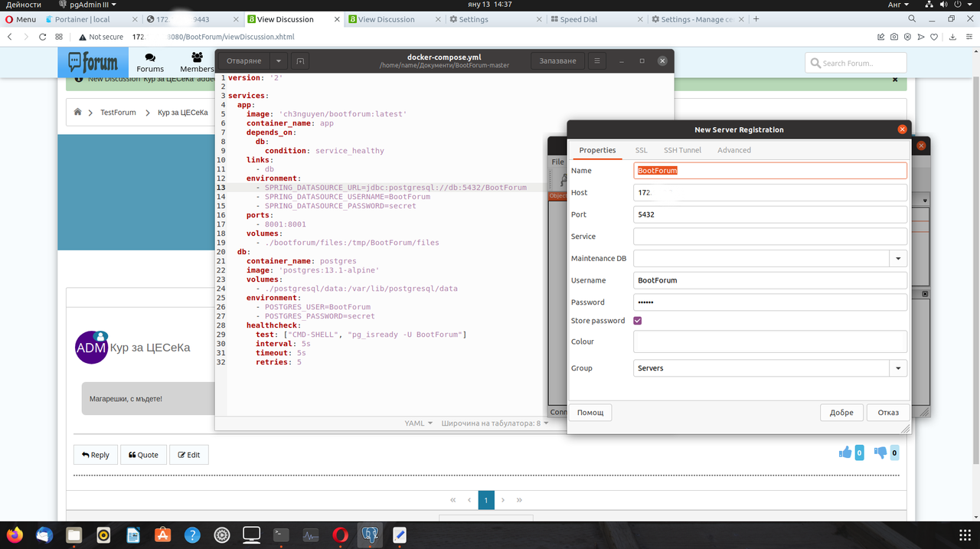Click the Opera send-flow arrow icon
The height and width of the screenshot is (549, 980).
tap(923, 37)
